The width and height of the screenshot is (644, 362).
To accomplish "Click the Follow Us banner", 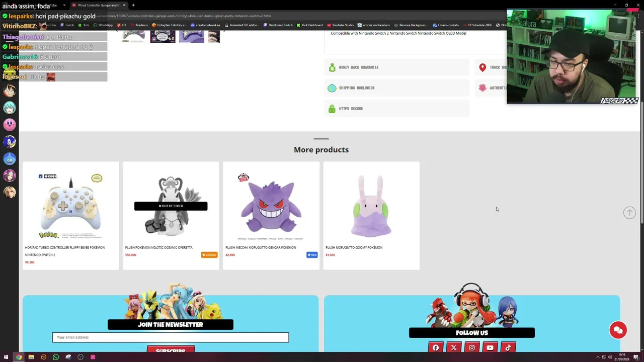I will 472,333.
